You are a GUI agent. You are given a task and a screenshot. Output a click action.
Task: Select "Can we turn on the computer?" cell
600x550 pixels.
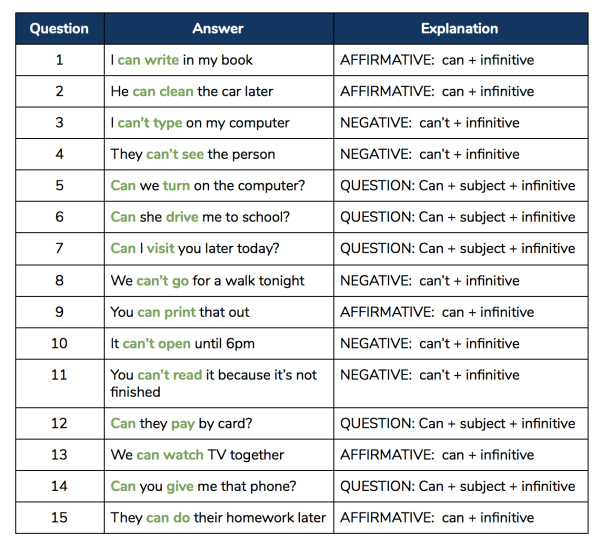click(218, 186)
